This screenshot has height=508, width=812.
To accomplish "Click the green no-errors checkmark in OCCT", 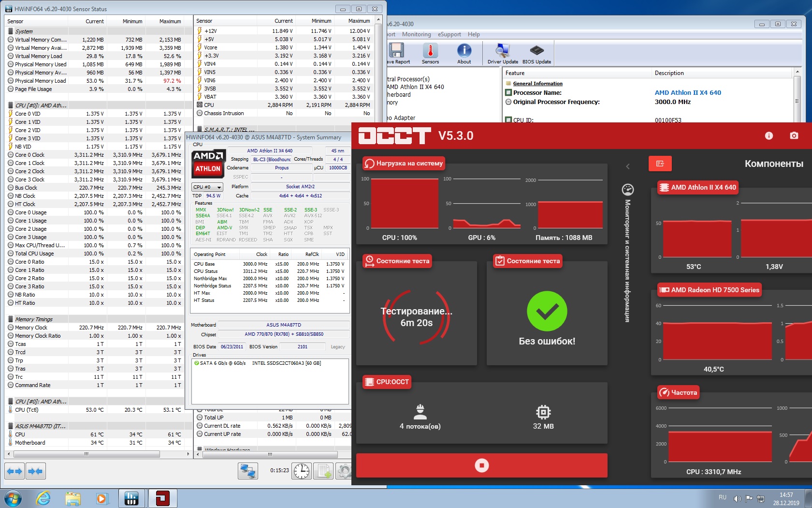I will tap(547, 311).
